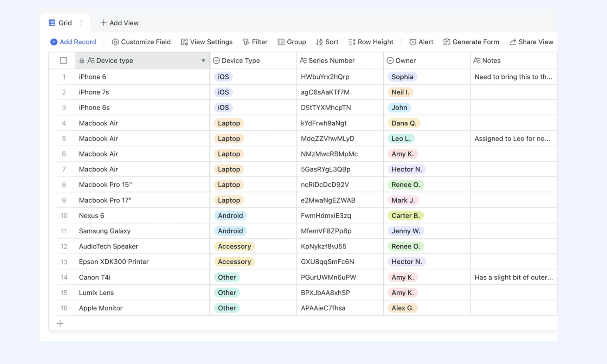Click the text-field icon beside Device type header

point(91,61)
